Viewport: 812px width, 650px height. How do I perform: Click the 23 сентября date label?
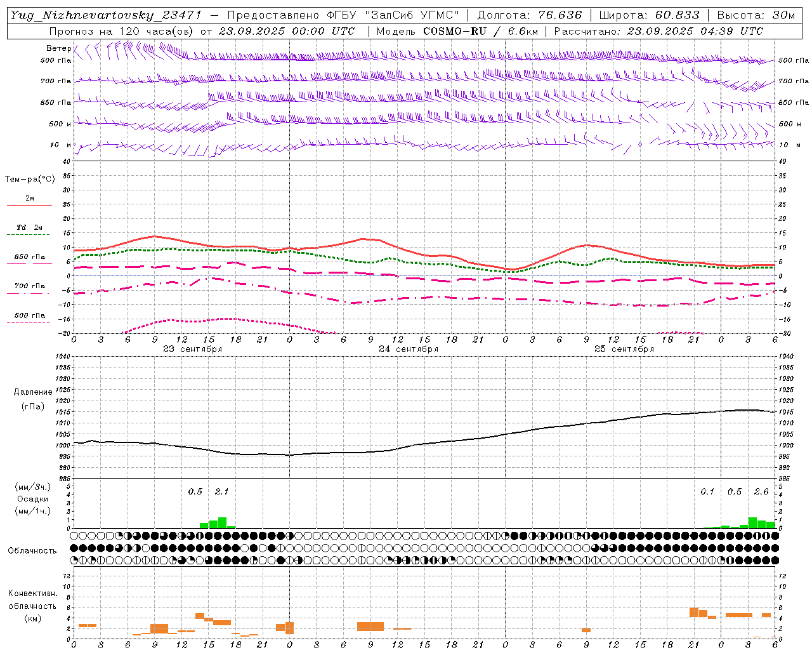click(x=192, y=349)
